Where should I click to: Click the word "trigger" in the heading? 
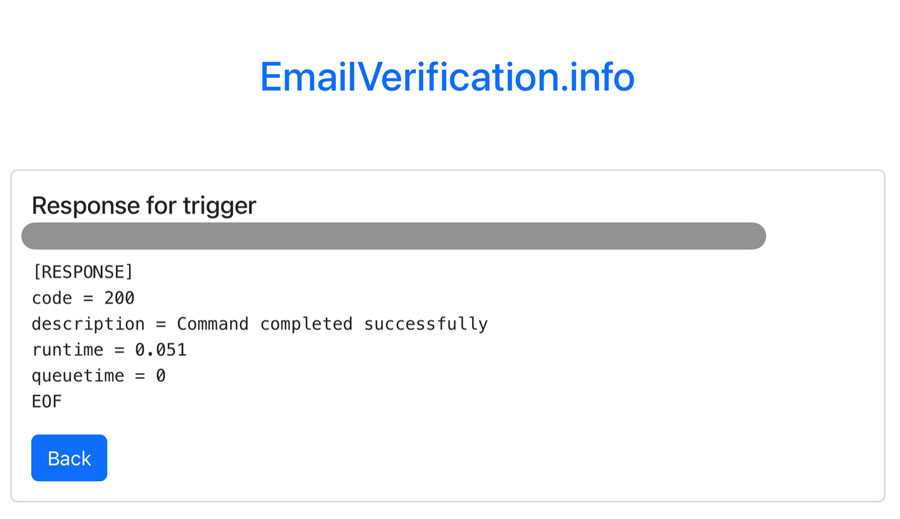point(219,206)
